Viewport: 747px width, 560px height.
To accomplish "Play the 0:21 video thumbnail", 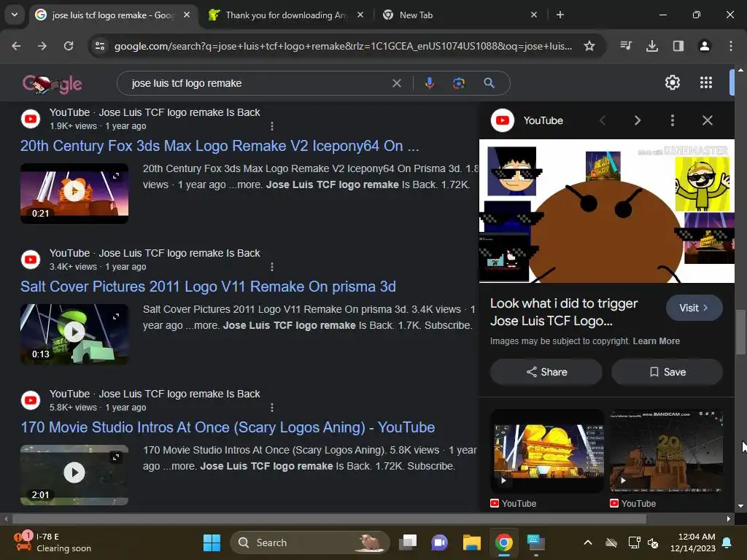I will click(x=74, y=193).
